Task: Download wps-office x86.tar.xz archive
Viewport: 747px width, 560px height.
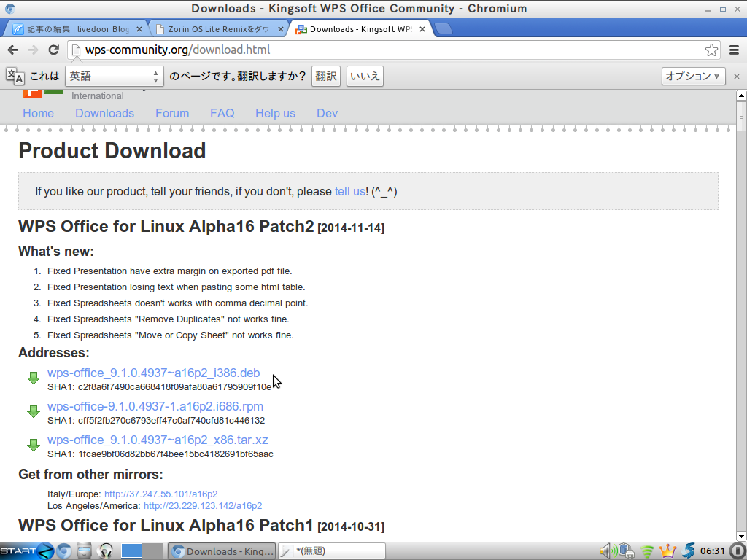Action: click(x=158, y=440)
